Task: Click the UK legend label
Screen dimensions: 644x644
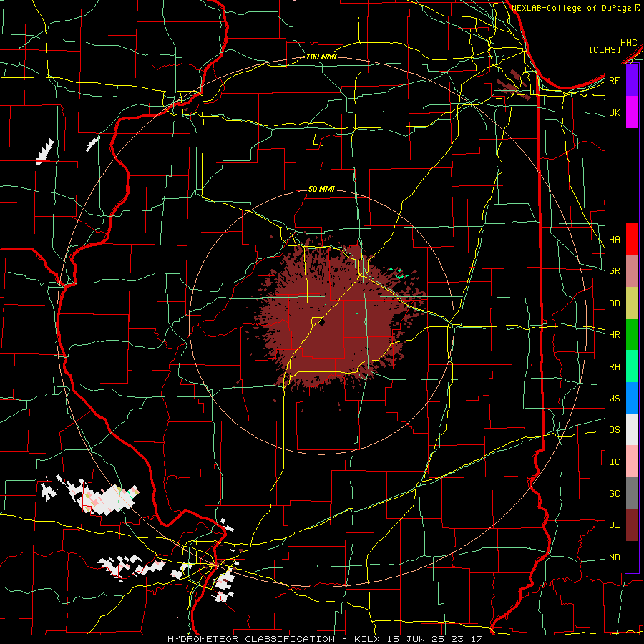Action: [x=614, y=112]
